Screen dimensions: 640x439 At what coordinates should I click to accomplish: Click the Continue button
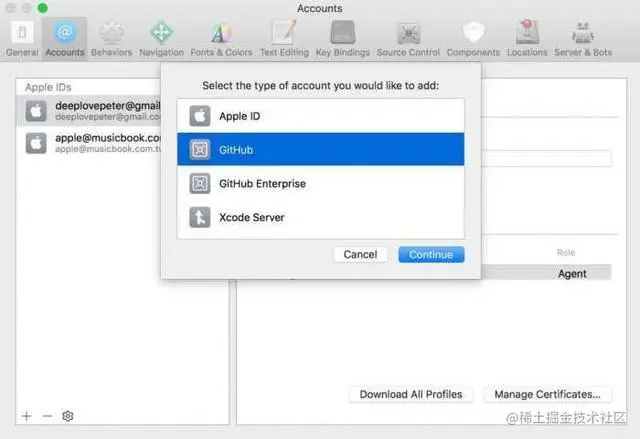(x=431, y=254)
